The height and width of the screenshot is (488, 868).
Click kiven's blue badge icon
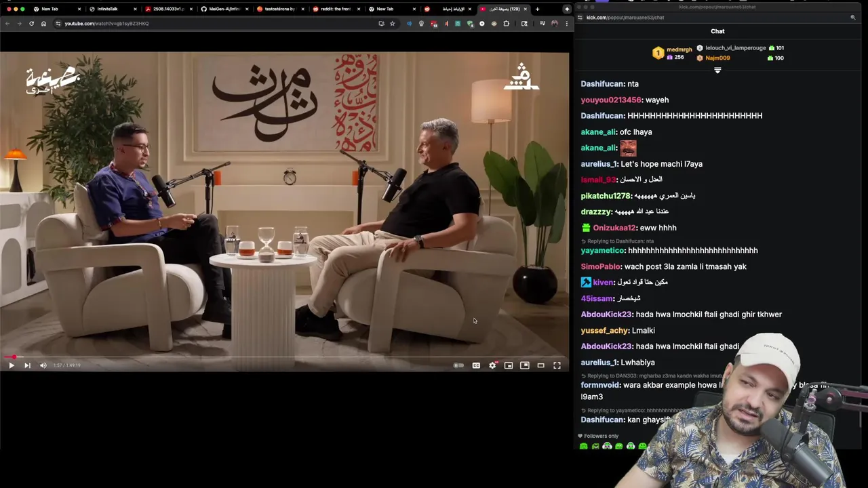[586, 283]
